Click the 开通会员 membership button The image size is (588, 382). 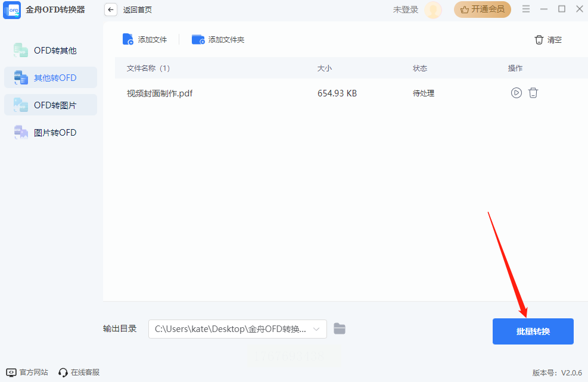[482, 10]
